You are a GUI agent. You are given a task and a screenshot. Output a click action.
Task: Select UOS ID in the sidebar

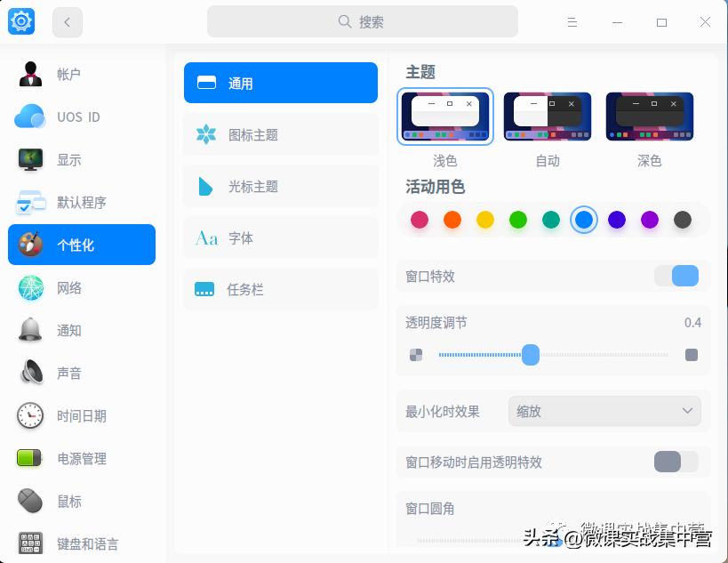point(78,117)
